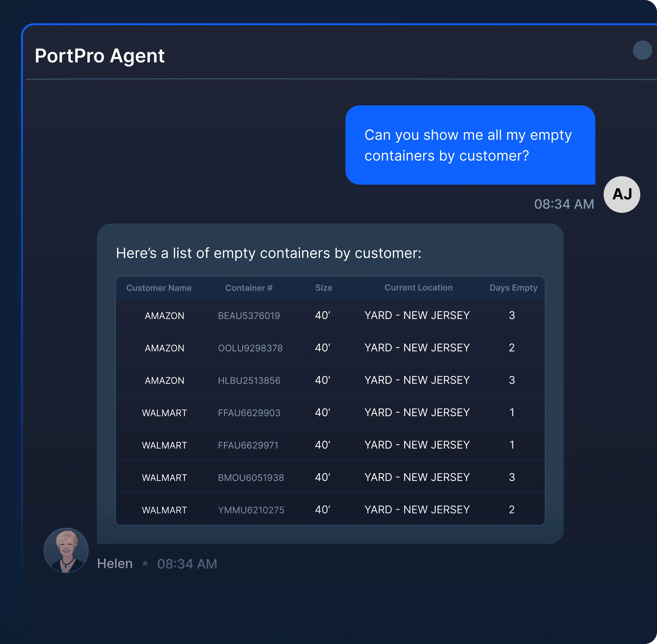The height and width of the screenshot is (644, 657).
Task: Select container number BEAU5376019
Action: [x=249, y=316]
